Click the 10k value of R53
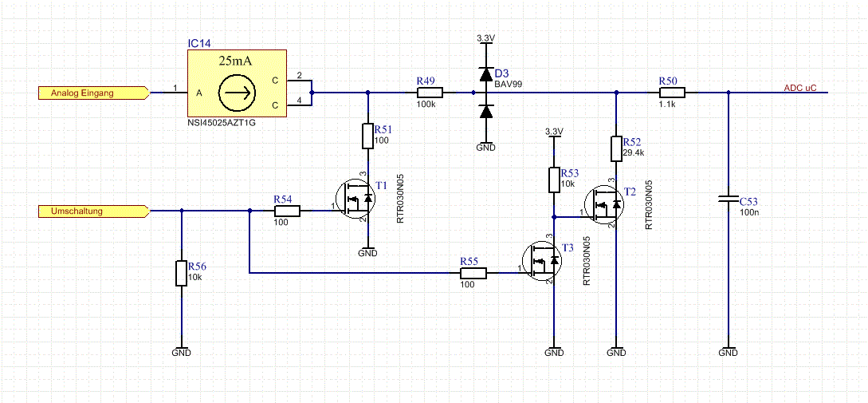The width and height of the screenshot is (868, 403). 568,184
